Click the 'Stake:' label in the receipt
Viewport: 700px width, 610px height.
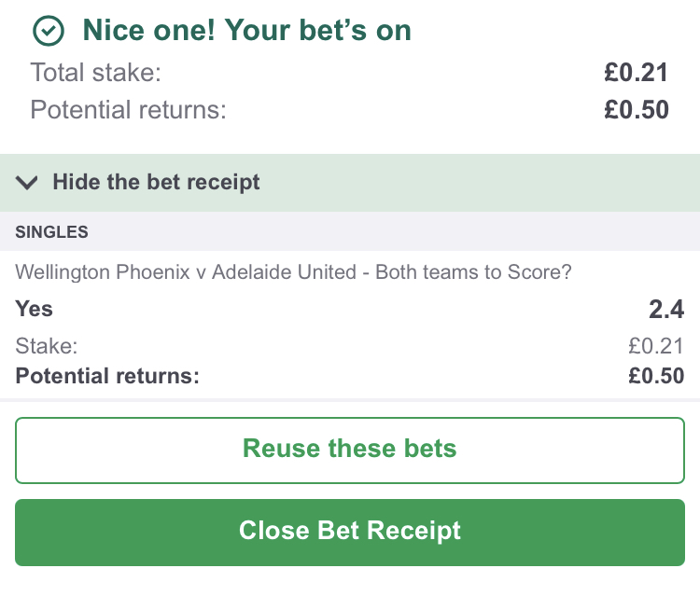pyautogui.click(x=47, y=347)
